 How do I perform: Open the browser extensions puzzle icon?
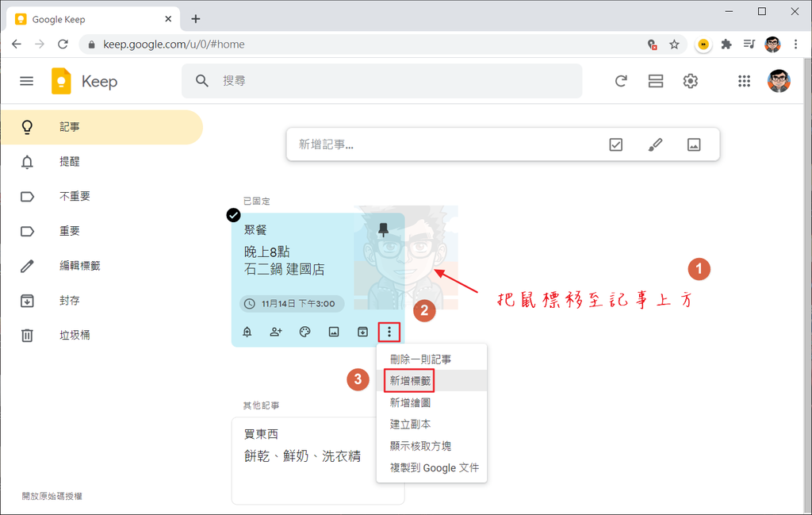pyautogui.click(x=726, y=44)
